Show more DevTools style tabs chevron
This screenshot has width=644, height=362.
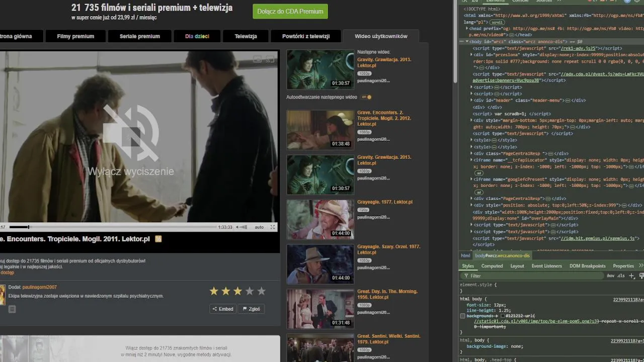coord(640,265)
